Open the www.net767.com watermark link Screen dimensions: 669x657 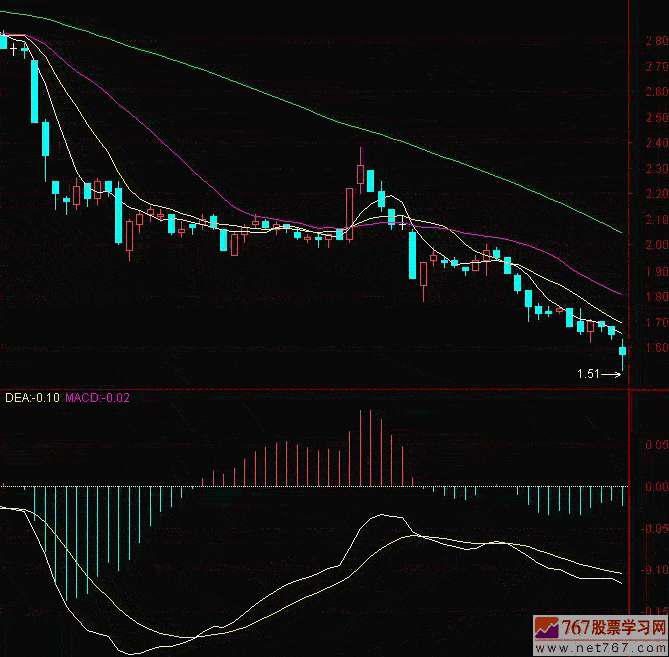tap(616, 647)
